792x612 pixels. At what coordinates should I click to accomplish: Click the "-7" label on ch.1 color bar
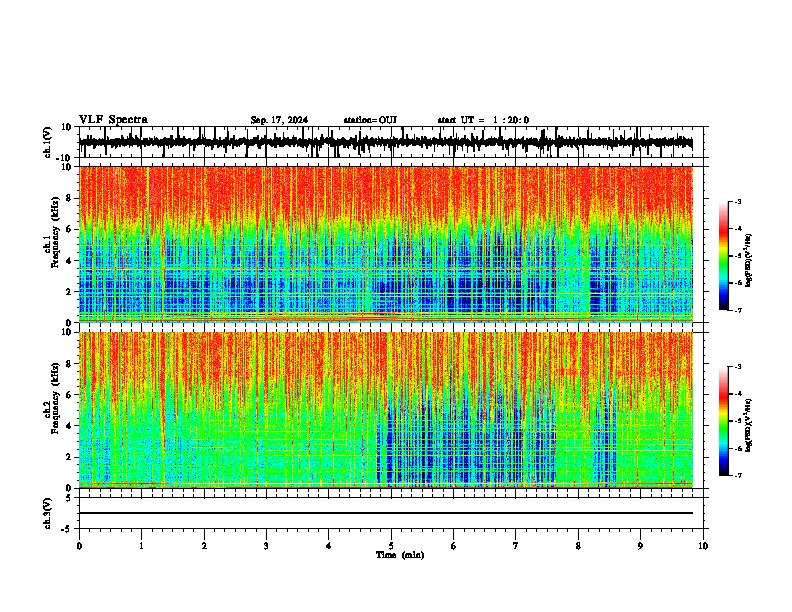737,310
